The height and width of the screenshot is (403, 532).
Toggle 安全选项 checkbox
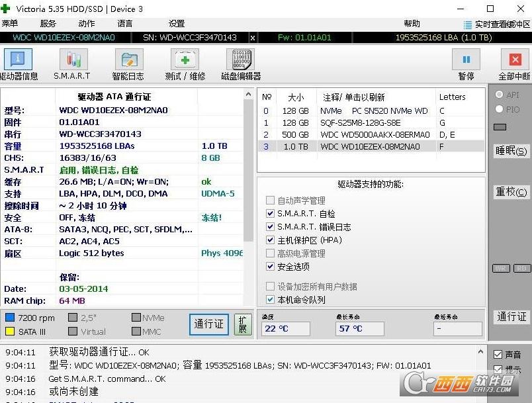tap(270, 266)
